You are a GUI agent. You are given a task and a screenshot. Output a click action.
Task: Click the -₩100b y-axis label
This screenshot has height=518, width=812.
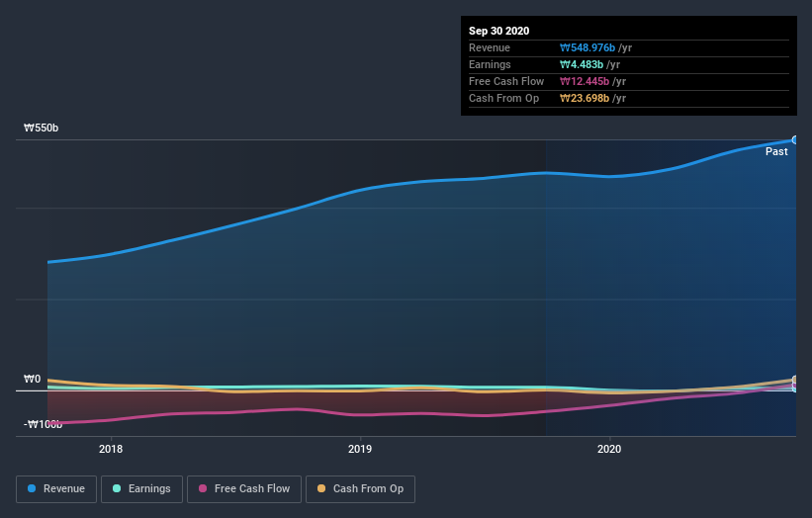pos(43,424)
